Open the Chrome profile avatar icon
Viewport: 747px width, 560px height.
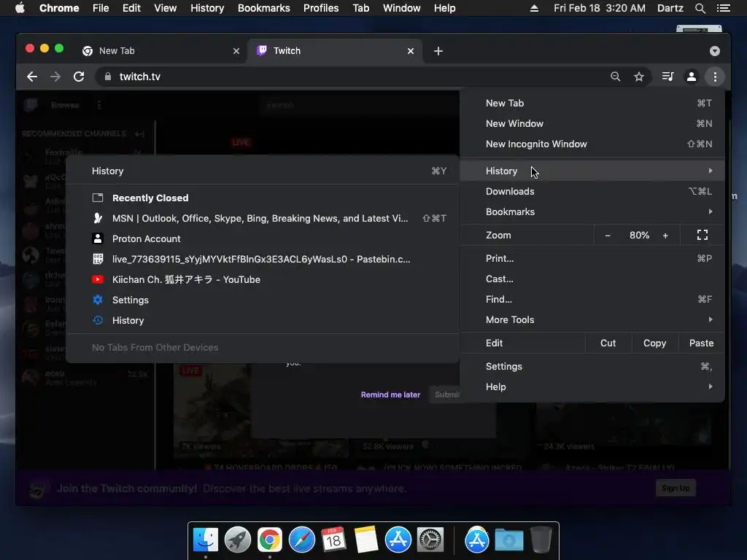[x=692, y=77]
